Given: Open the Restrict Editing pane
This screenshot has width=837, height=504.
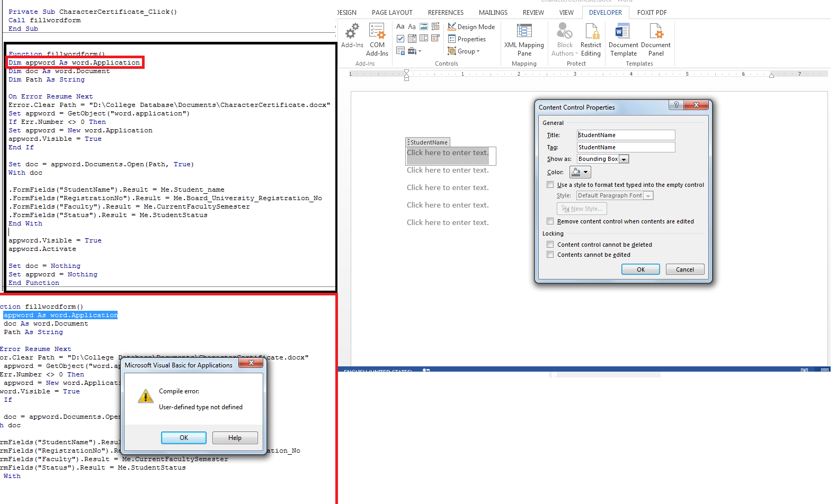Looking at the screenshot, I should coord(591,40).
